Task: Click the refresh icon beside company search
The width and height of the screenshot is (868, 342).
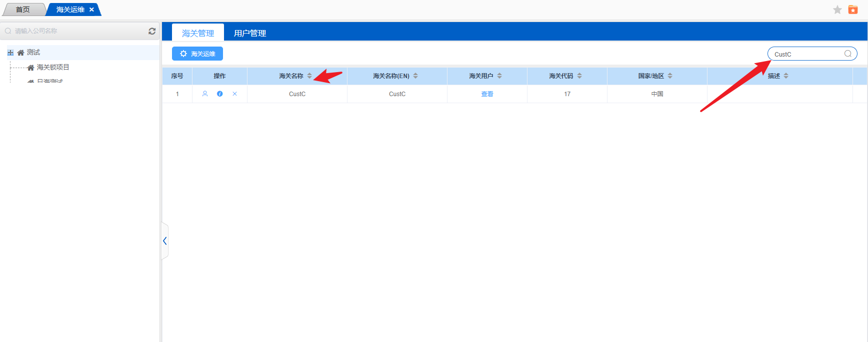Action: pos(152,31)
